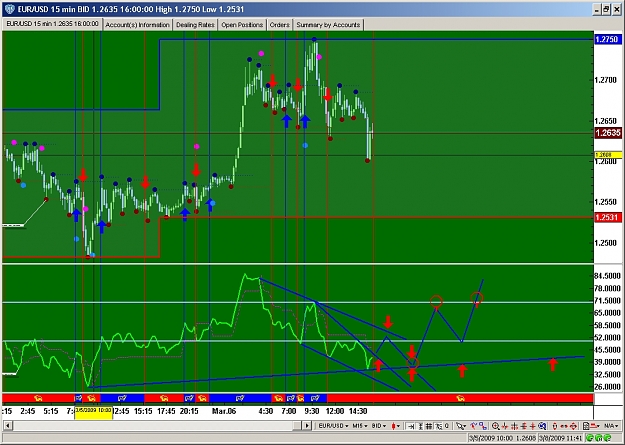Click the application icon in title bar
This screenshot has width=625, height=445.
10,9
